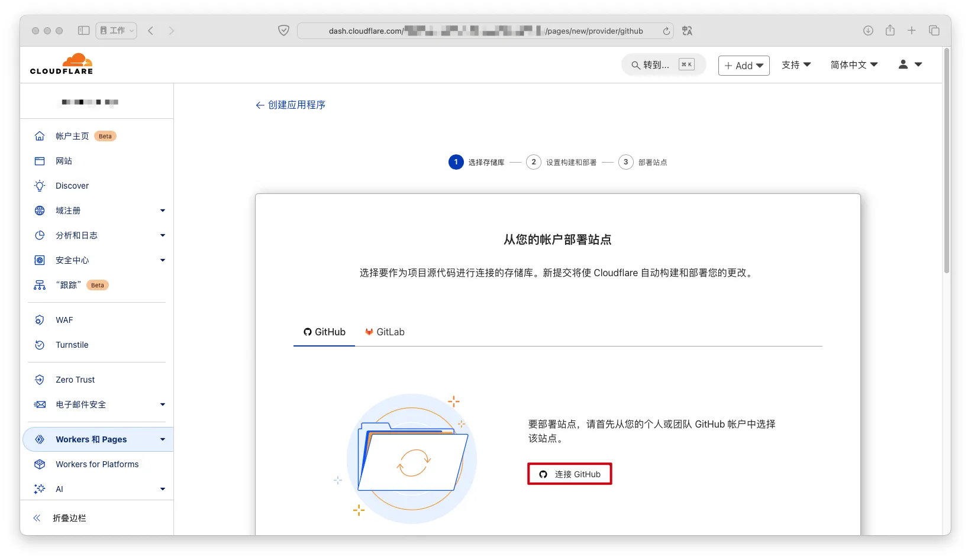Screen dimensions: 971x560
Task: Click the 网站 websites icon
Action: click(40, 161)
